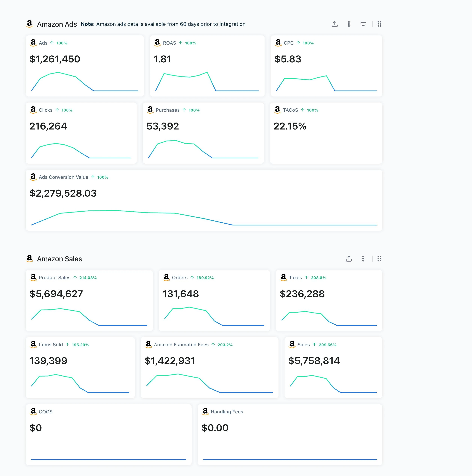
Task: Click the Clicks value 216,264
Action: pyautogui.click(x=48, y=126)
